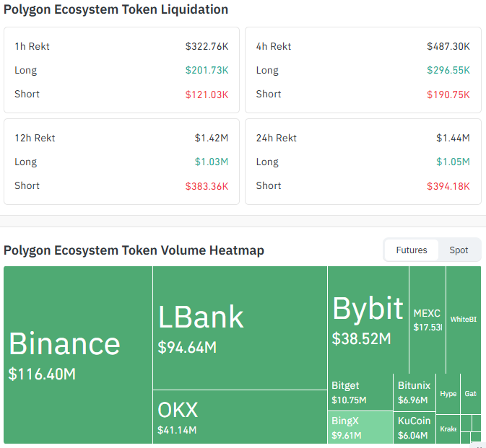
Task: Click the 1h Rekt total $322.76K
Action: (x=207, y=46)
